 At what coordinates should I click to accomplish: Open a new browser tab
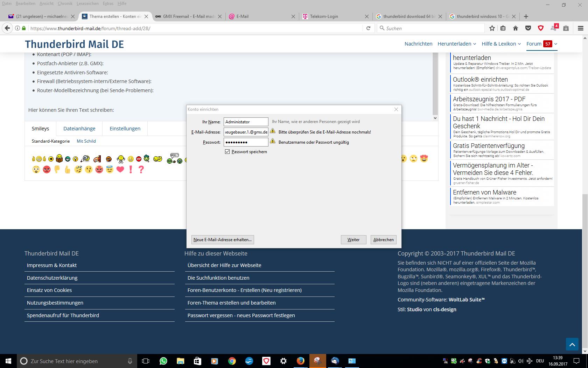526,16
